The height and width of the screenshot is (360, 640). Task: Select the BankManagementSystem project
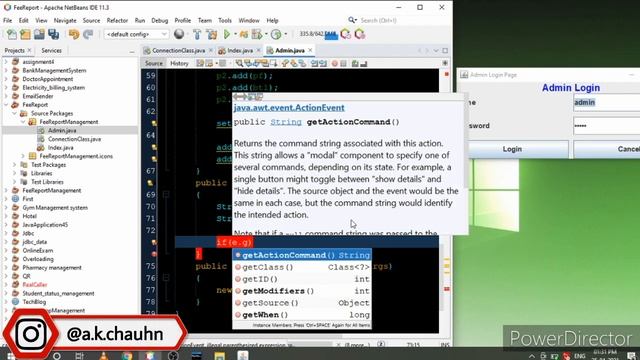coord(54,71)
